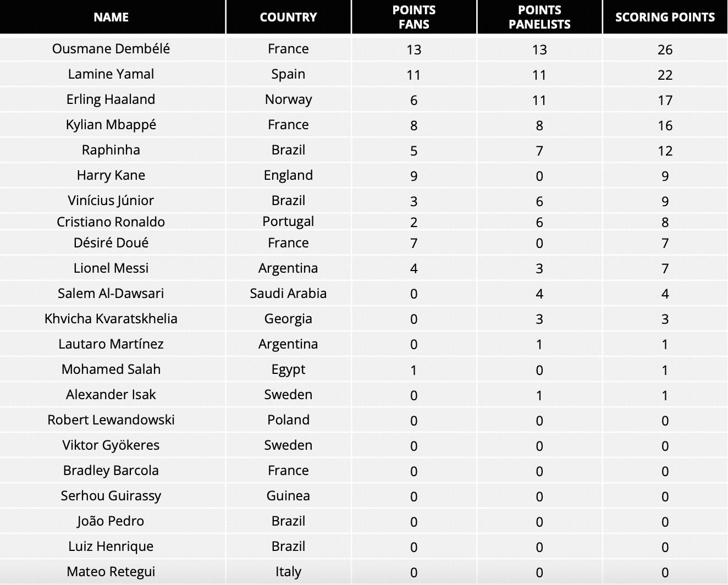Screen dimensions: 728x585
Task: Select Khvicha Kvaratskhelia's name cell
Action: point(111,319)
